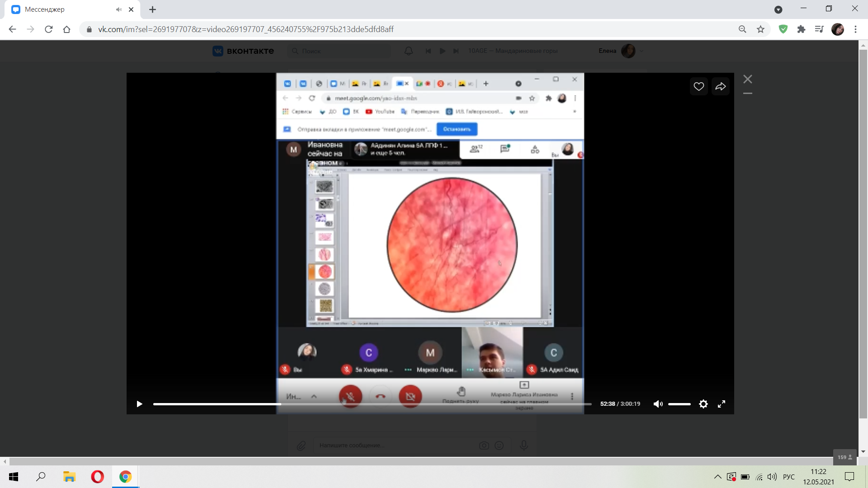Record a voice message with microphone
The width and height of the screenshot is (868, 488).
coord(524,446)
